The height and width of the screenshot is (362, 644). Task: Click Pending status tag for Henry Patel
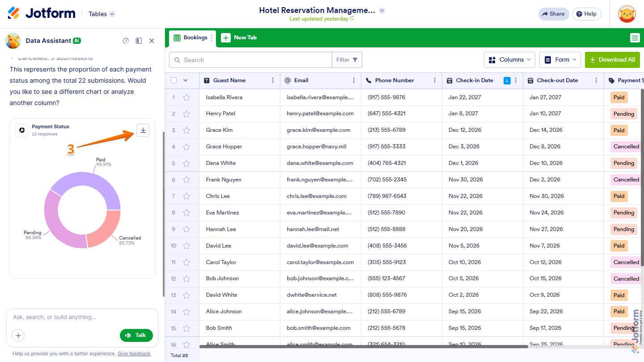(x=623, y=114)
